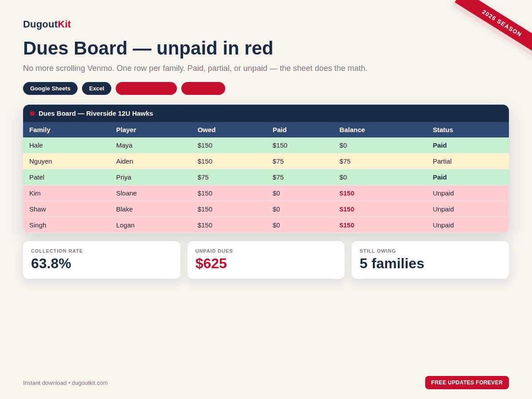Click Unpaid status in Kim row
The width and height of the screenshot is (532, 399).
click(443, 193)
